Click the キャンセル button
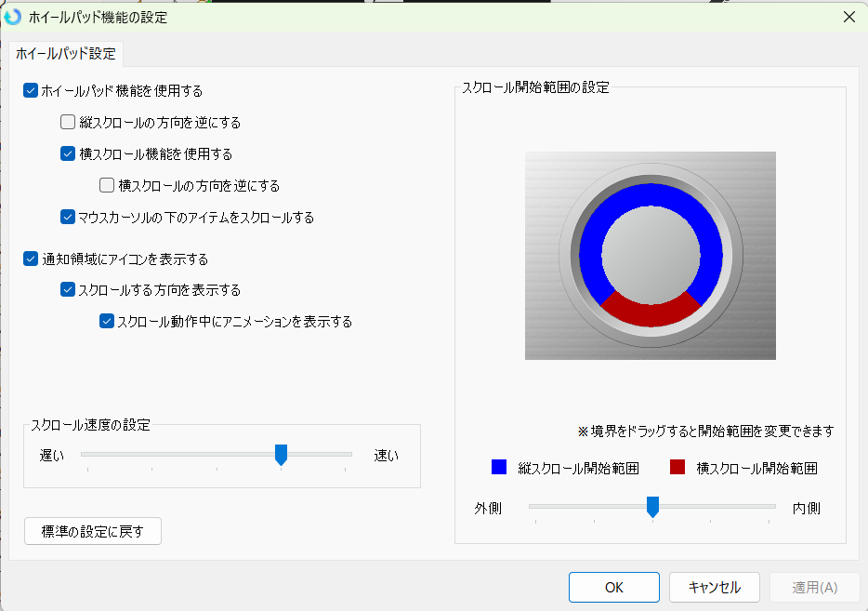Viewport: 868px width, 611px height. pyautogui.click(x=714, y=587)
